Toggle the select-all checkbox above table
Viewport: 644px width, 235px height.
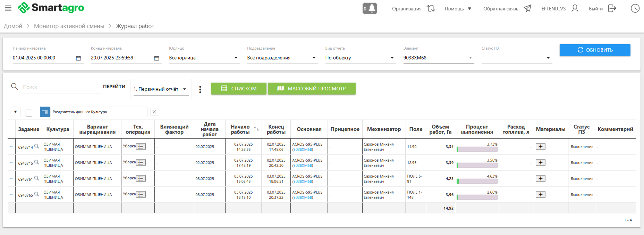(29, 113)
